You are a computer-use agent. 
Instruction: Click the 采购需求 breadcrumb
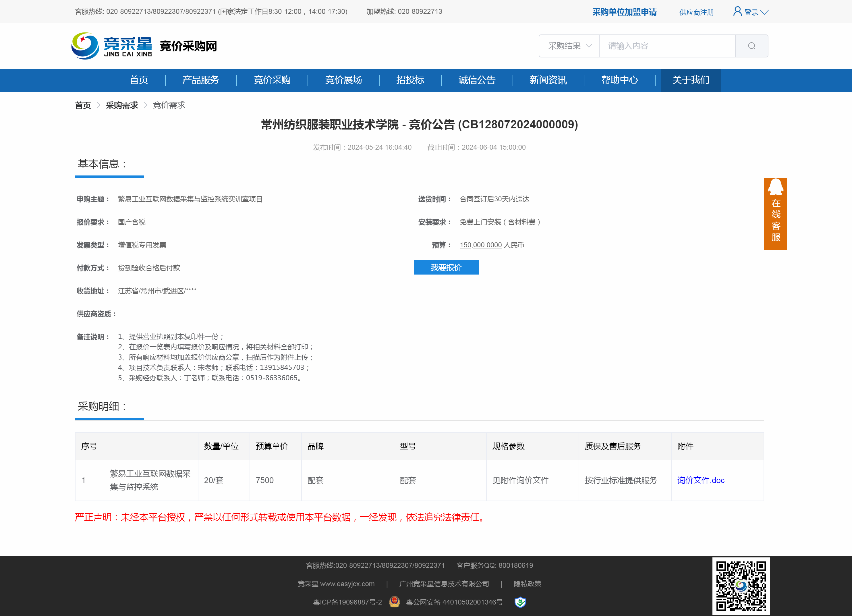[122, 105]
